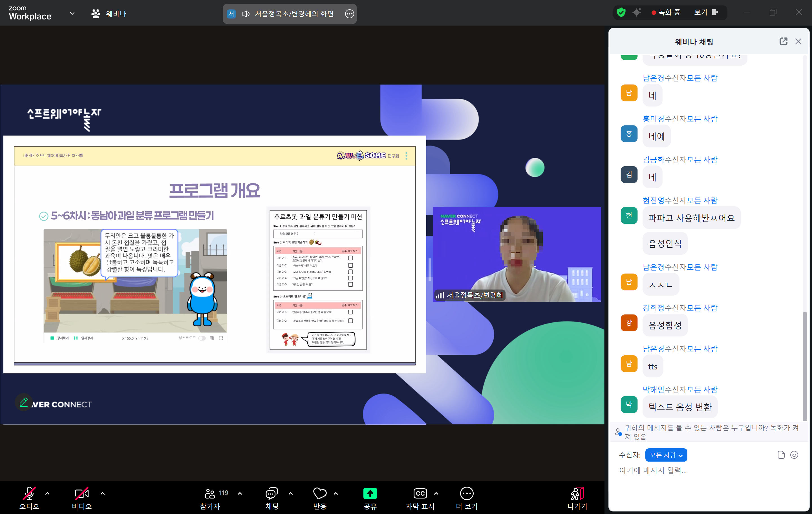Image resolution: width=812 pixels, height=514 pixels.
Task: Toggle the 채팅 panel from toolbar
Action: [x=272, y=494]
